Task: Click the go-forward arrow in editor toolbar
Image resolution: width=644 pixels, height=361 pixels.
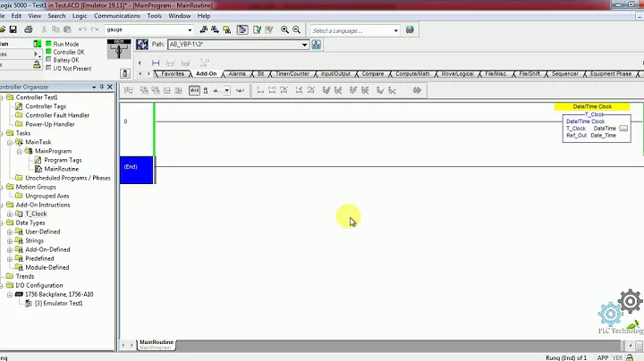Action: (417, 90)
